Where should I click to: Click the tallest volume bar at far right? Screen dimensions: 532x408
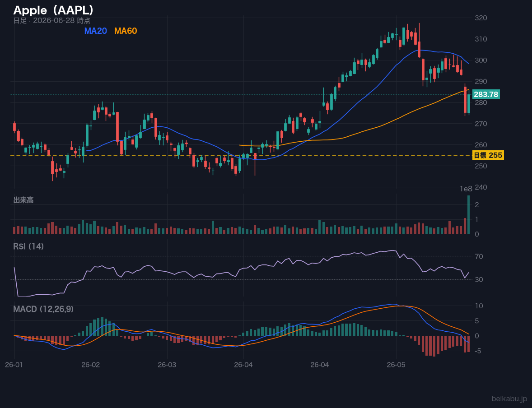[469, 215]
